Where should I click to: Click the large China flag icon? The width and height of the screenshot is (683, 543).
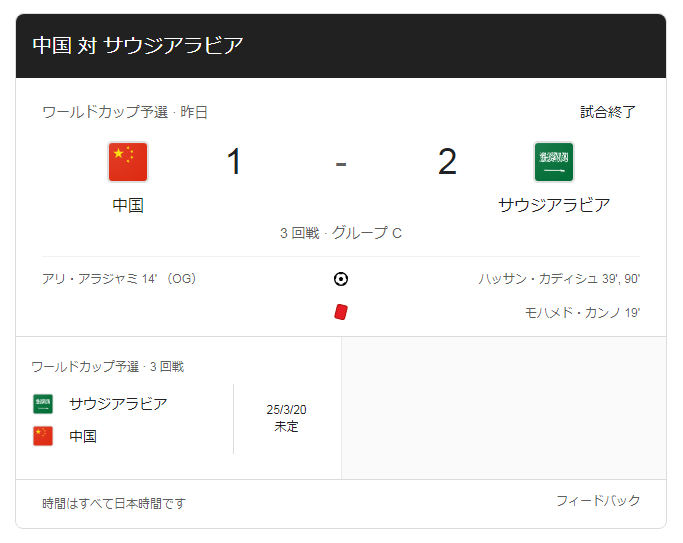128,162
